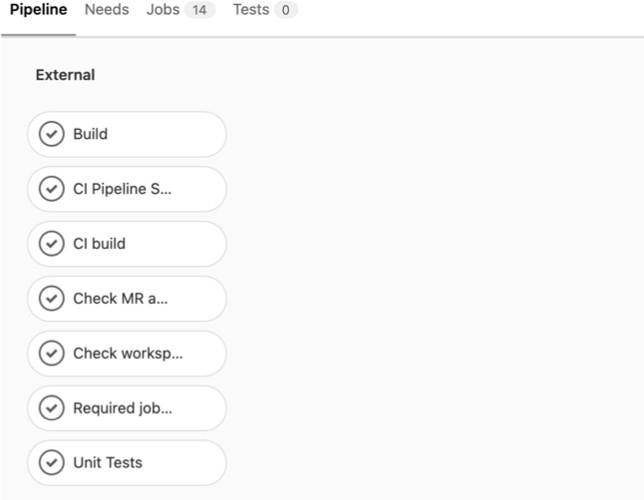View the CI build job name
The height and width of the screenshot is (500, 644).
coord(99,244)
